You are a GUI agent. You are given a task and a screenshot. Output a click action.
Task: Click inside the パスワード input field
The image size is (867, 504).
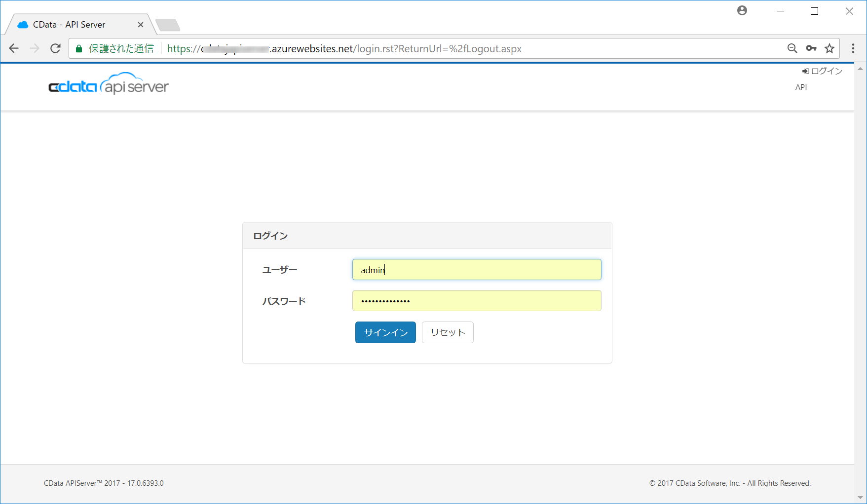pos(476,300)
